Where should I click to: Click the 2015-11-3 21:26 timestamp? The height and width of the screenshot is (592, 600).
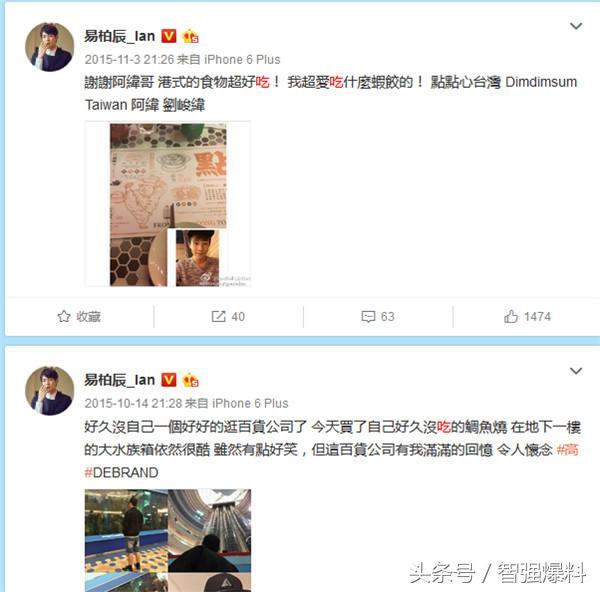129,60
